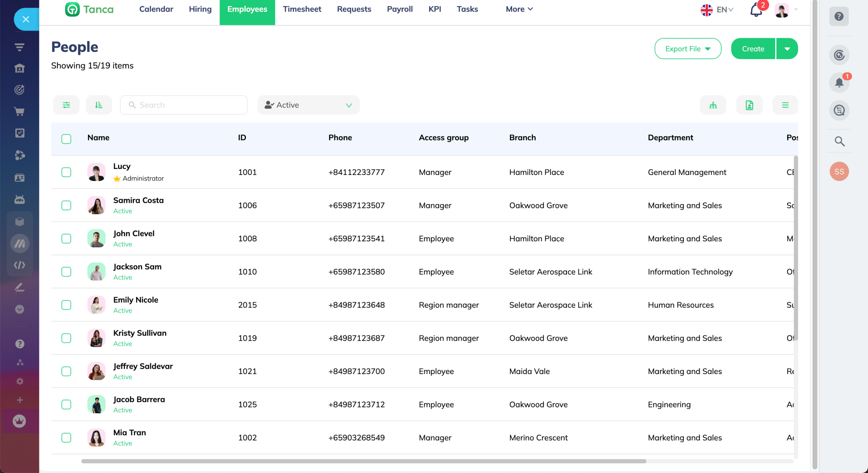
Task: Open the Payroll menu tab
Action: (399, 9)
